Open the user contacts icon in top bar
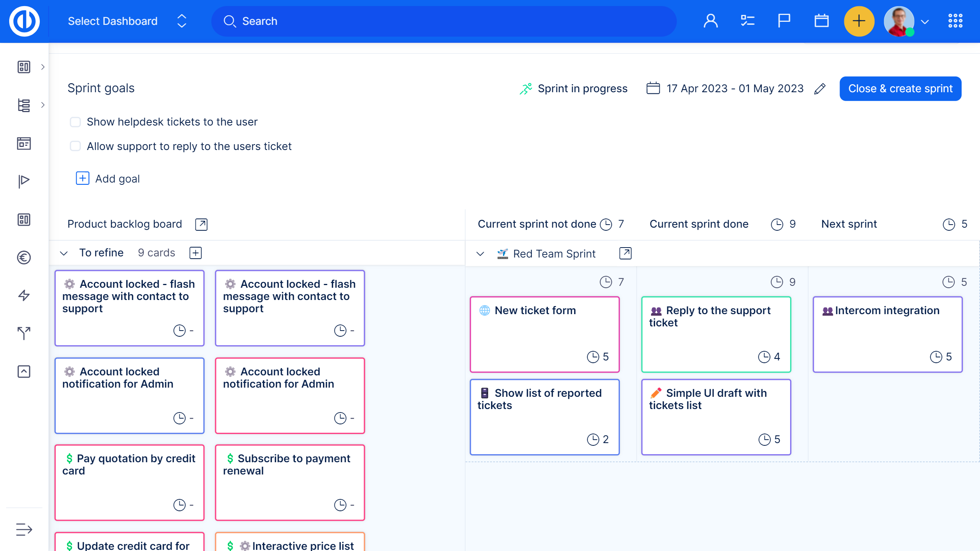The width and height of the screenshot is (980, 551). 711,21
